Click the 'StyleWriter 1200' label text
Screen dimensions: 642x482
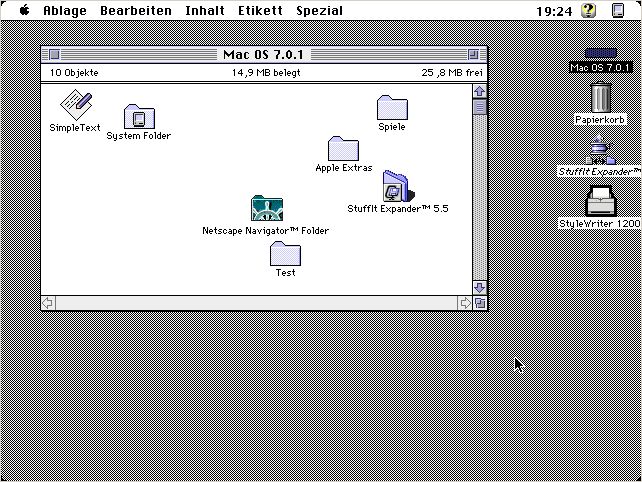600,224
